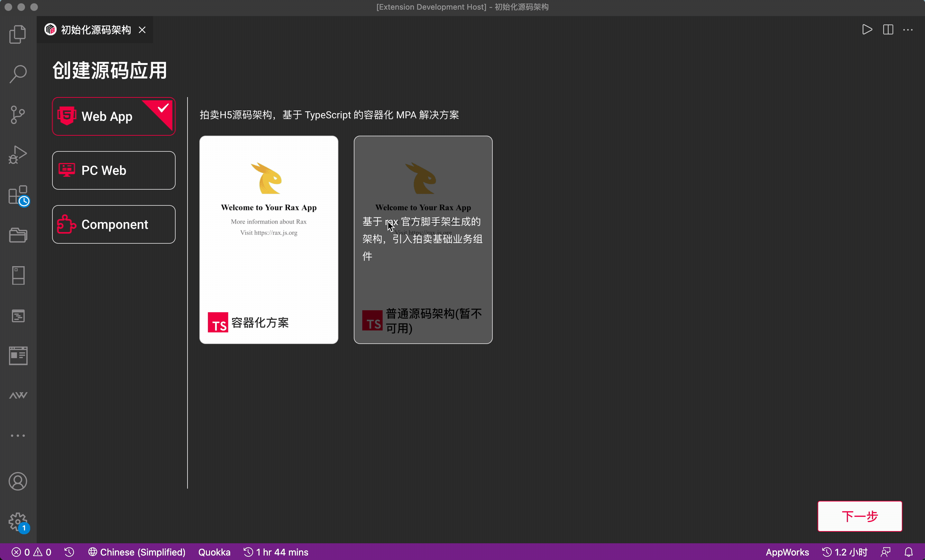This screenshot has height=560, width=925.
Task: Click the 创建源码应用 heading
Action: [x=110, y=70]
